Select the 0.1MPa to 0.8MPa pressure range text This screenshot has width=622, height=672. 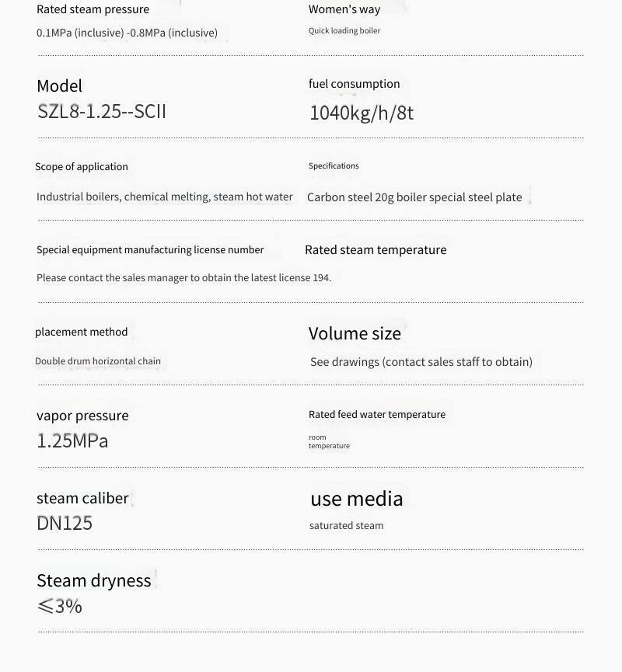click(x=127, y=33)
